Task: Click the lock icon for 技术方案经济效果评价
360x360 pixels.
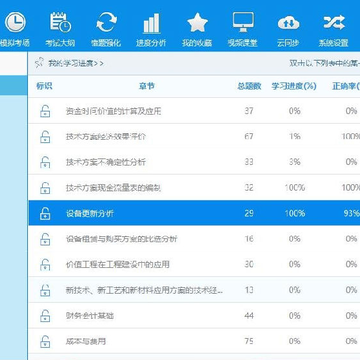Action: pyautogui.click(x=45, y=136)
